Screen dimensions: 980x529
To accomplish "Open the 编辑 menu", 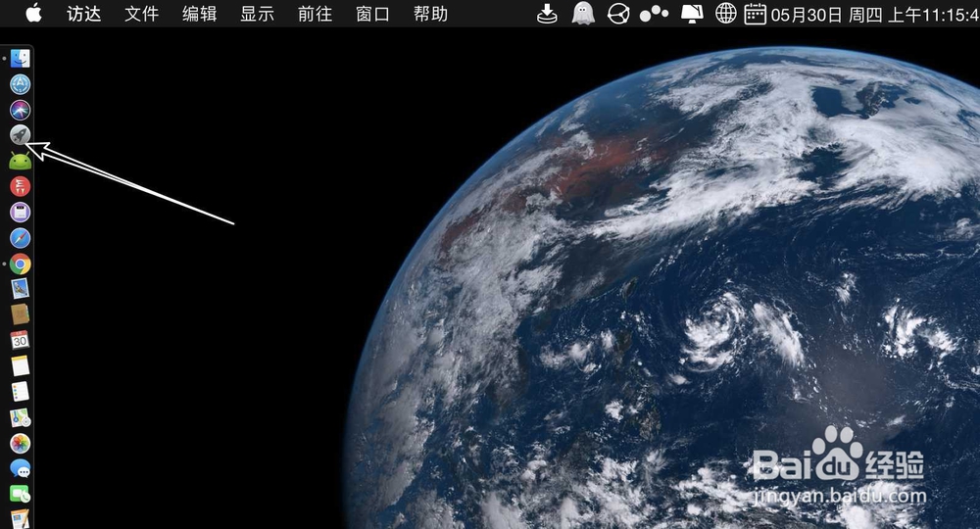I will pyautogui.click(x=199, y=14).
